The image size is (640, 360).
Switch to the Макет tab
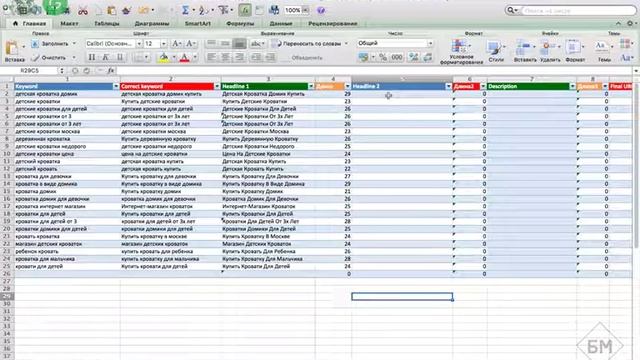pos(69,24)
